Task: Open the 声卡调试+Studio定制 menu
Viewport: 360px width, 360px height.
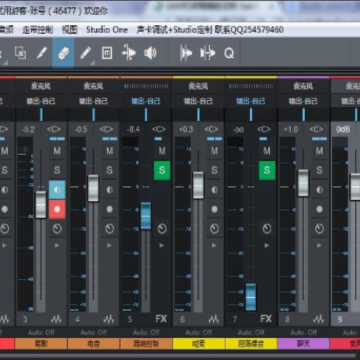Action: click(x=210, y=30)
